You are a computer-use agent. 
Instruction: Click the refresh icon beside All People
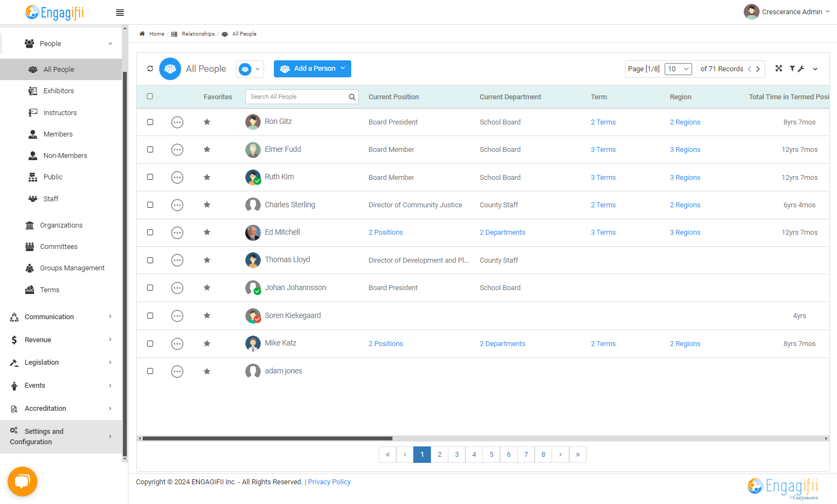coord(150,69)
